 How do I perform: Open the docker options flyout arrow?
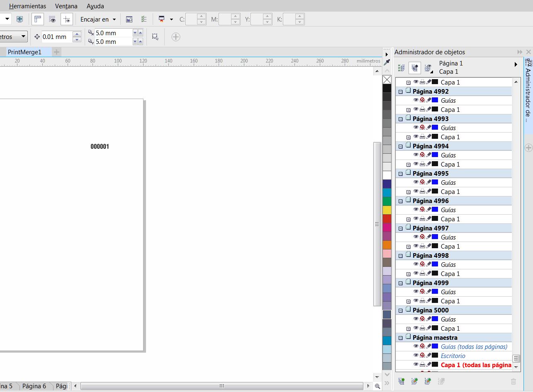click(x=516, y=64)
